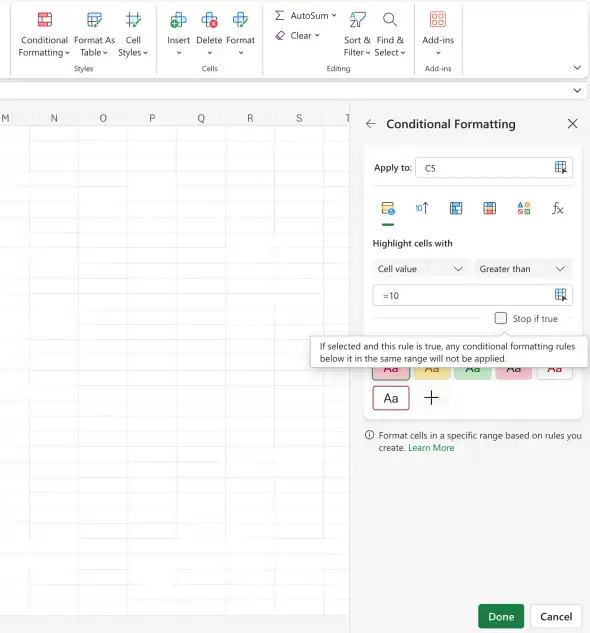Click the Cancel button
This screenshot has width=590, height=633.
(556, 616)
